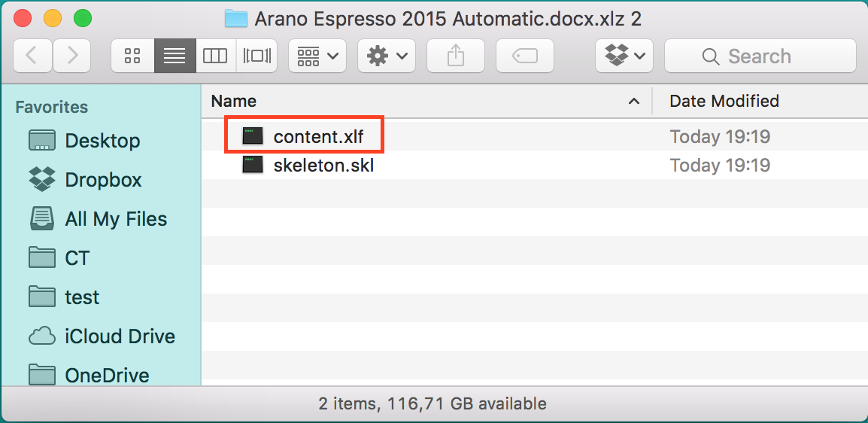
Task: Switch to icon view
Action: pyautogui.click(x=132, y=56)
